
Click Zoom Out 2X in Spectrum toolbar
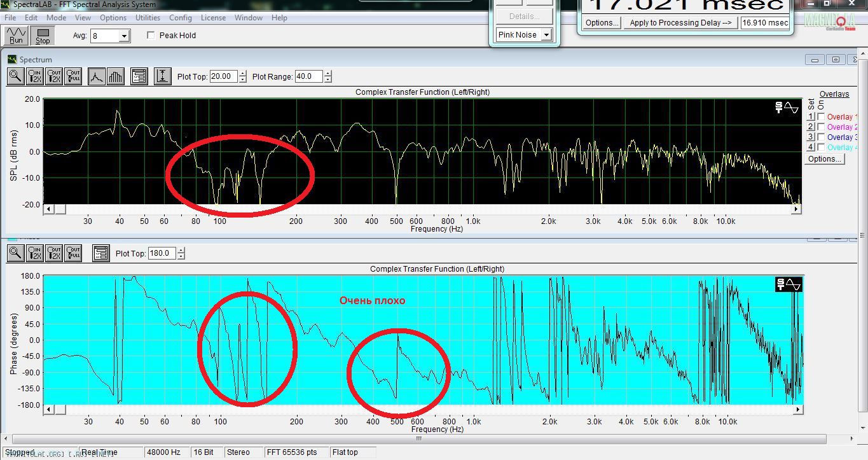click(x=54, y=76)
